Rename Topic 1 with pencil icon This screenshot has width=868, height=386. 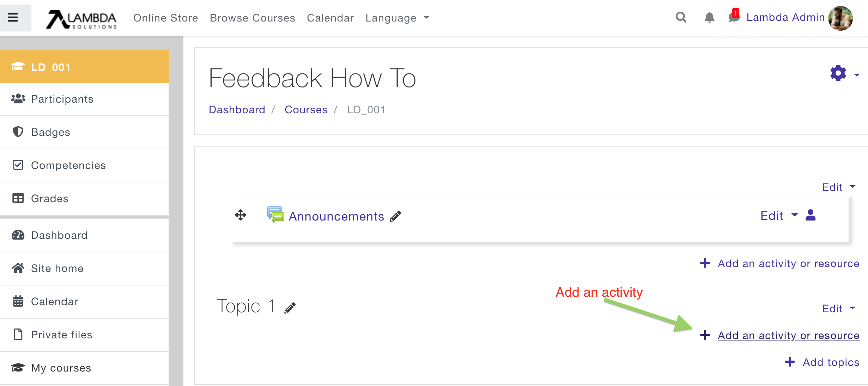[x=290, y=308]
